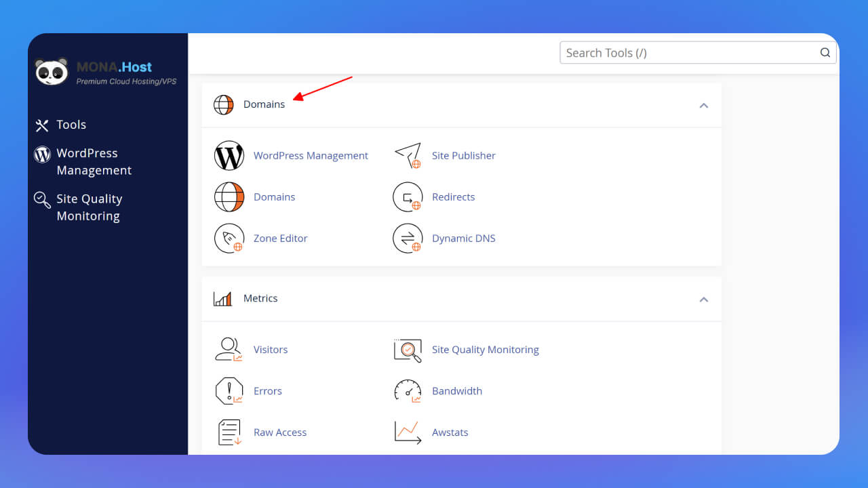Click the Awstats chart icon

[408, 432]
